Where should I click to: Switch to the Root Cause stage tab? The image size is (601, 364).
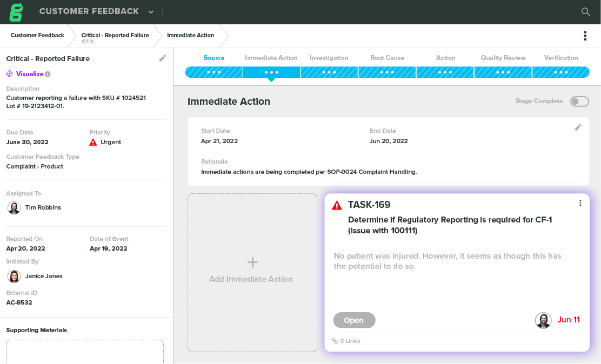point(387,58)
